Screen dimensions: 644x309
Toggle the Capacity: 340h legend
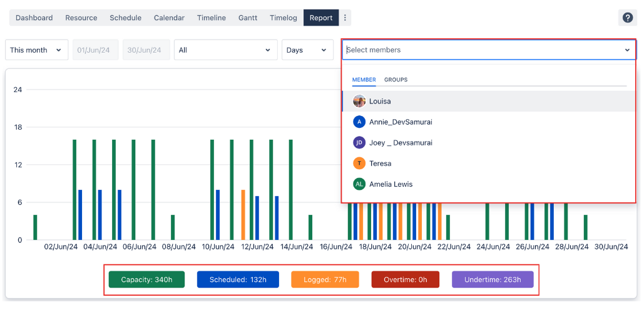(146, 280)
